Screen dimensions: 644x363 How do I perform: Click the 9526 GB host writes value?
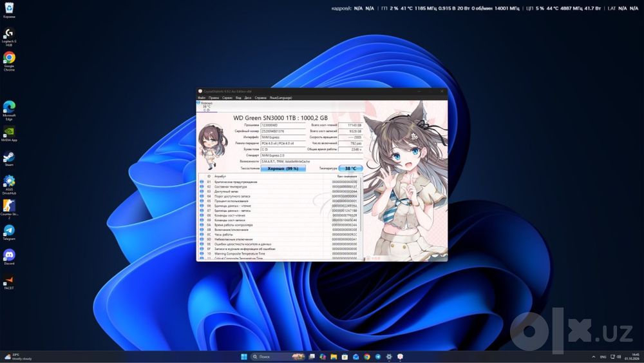pyautogui.click(x=350, y=131)
